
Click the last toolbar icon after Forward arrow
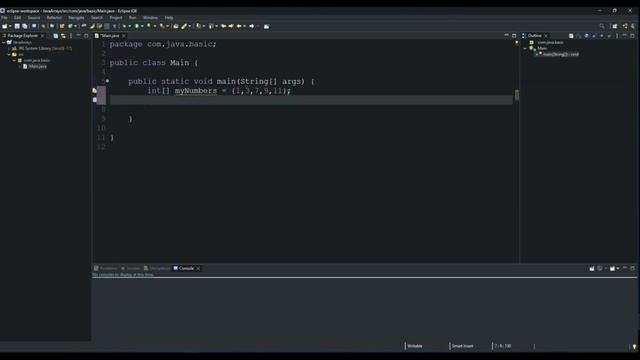[267, 26]
